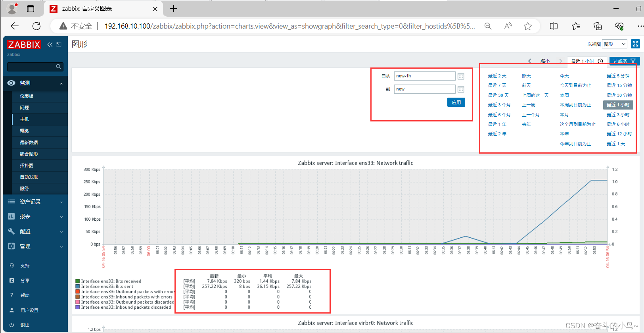Open 最新数据 in the sidebar

29,142
